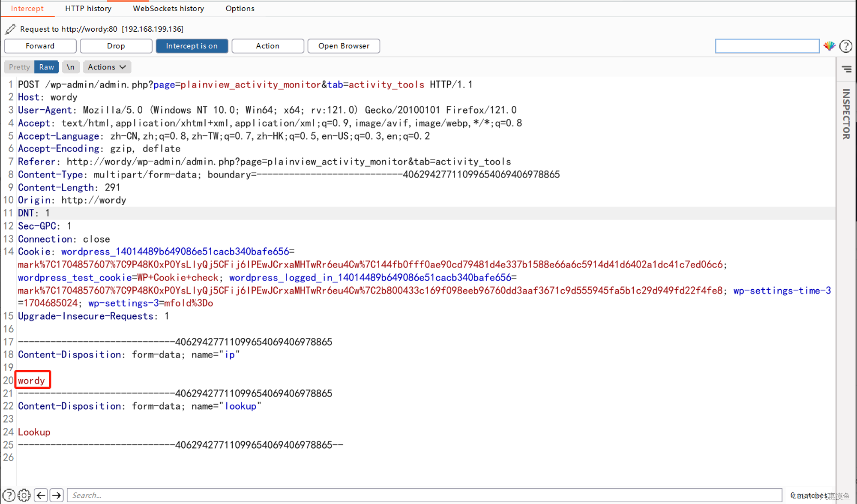857x504 pixels.
Task: Click the Open Browser button
Action: [344, 45]
